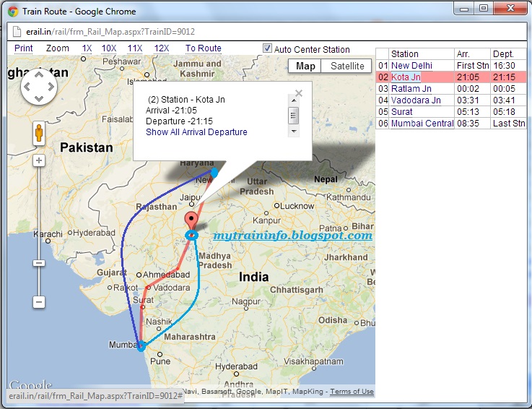Click the scrollbar thumb in the info popup
532x409 pixels.
[294, 116]
